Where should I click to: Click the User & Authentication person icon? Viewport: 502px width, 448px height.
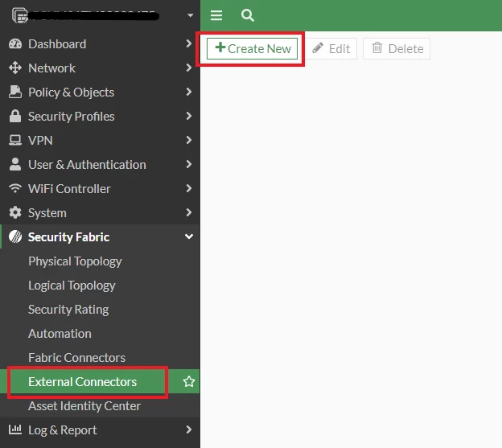15,164
